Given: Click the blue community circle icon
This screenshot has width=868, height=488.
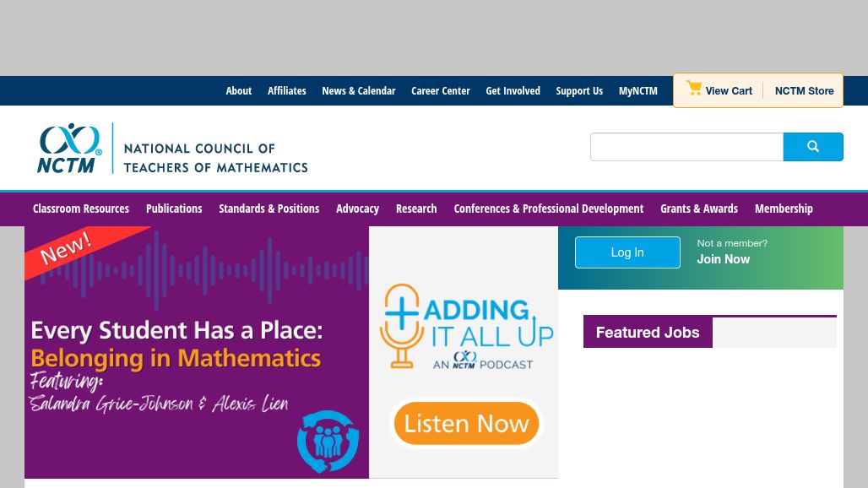Looking at the screenshot, I should pyautogui.click(x=328, y=441).
